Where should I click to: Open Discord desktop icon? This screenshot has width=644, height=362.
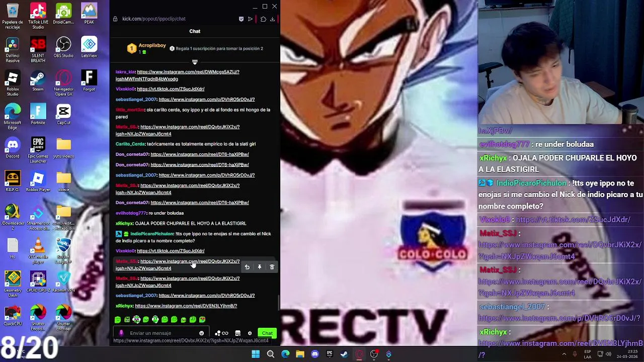13,148
